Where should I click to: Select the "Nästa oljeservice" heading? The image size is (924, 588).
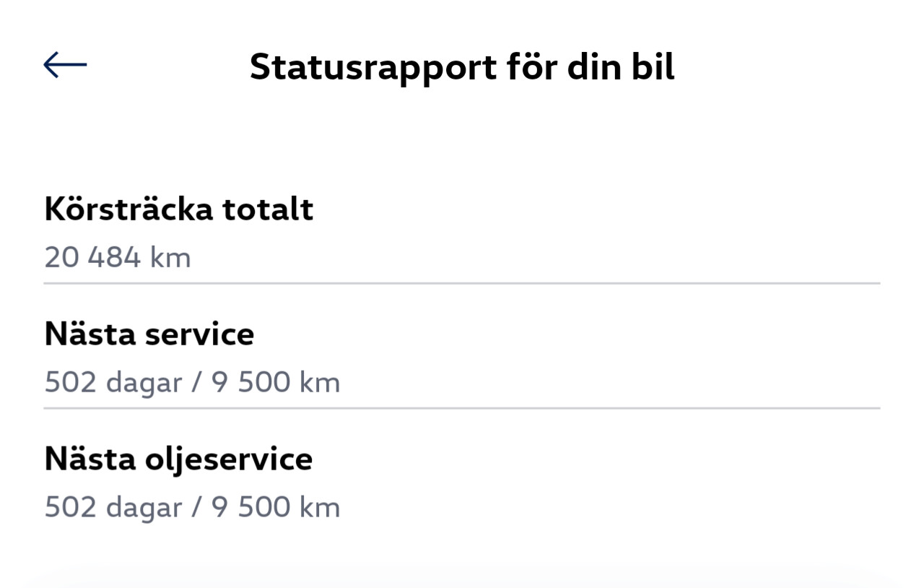[x=178, y=459]
